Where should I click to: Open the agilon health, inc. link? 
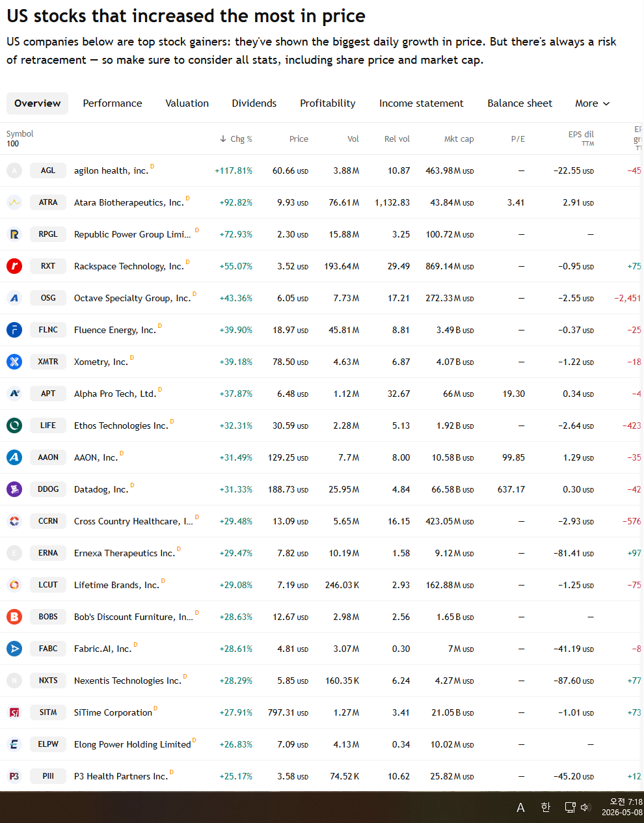(x=111, y=170)
